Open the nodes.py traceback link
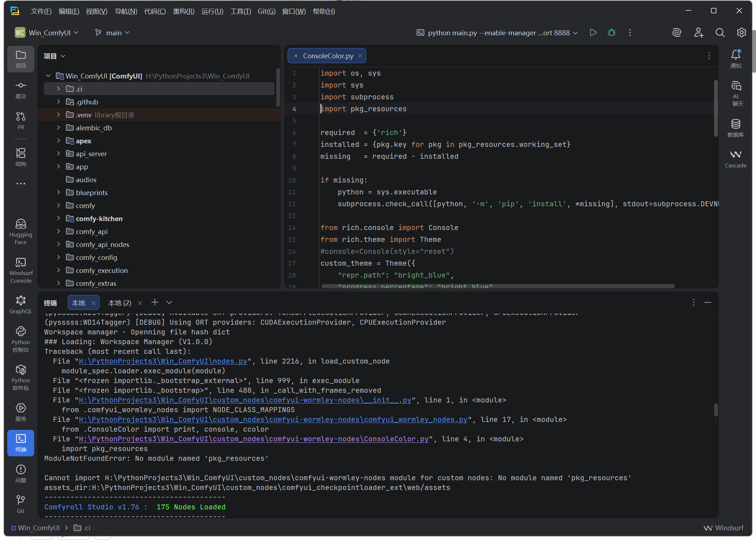Image resolution: width=756 pixels, height=540 pixels. coord(163,361)
